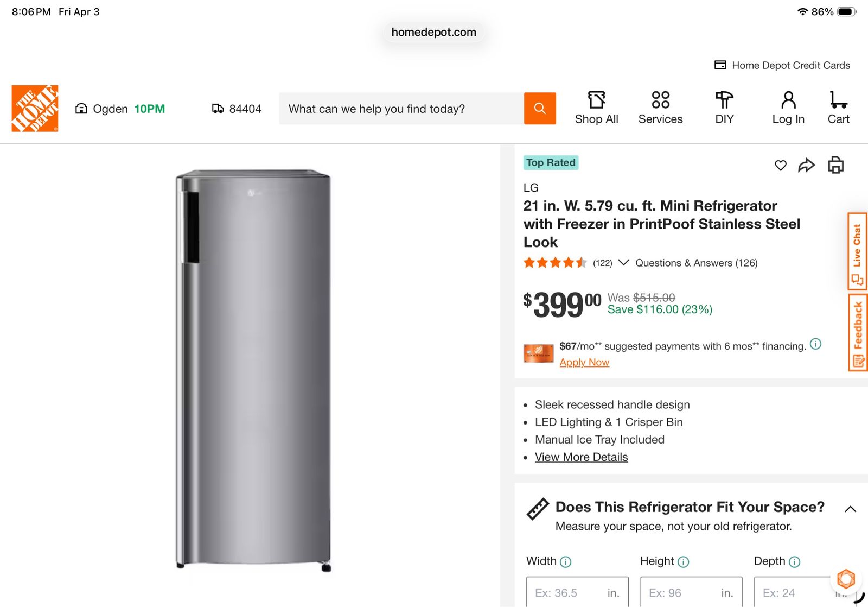
Task: Show Width measurement info tooltip
Action: click(x=565, y=562)
